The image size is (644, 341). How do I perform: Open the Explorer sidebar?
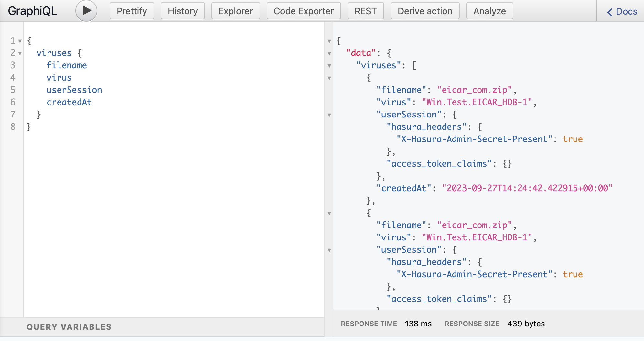pos(235,11)
